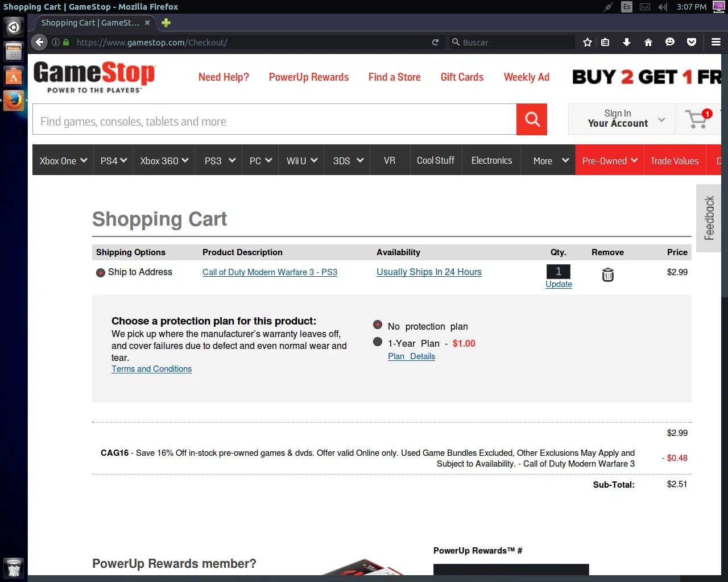Viewport: 728px width, 582px height.
Task: Click the Firefox Buscar search box
Action: (x=512, y=42)
